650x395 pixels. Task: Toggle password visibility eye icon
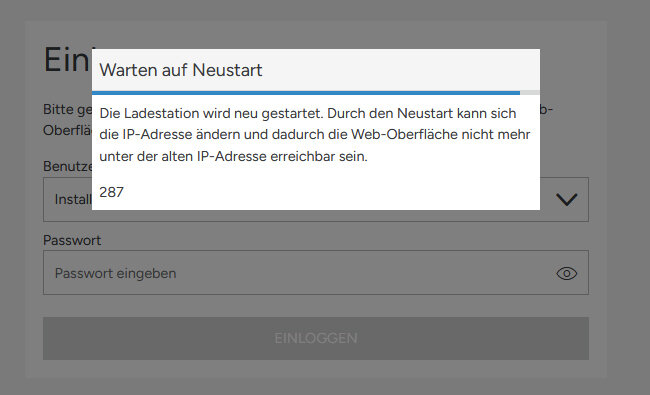[x=566, y=274]
